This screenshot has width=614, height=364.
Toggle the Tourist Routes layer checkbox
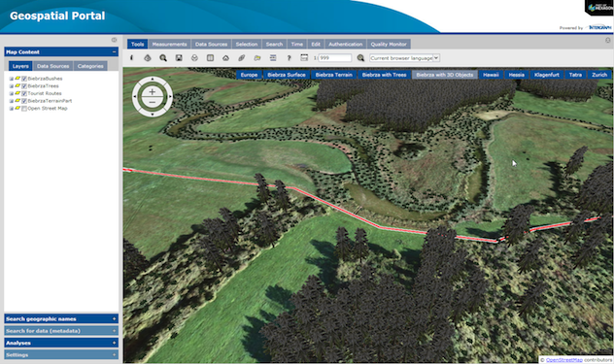tap(24, 93)
